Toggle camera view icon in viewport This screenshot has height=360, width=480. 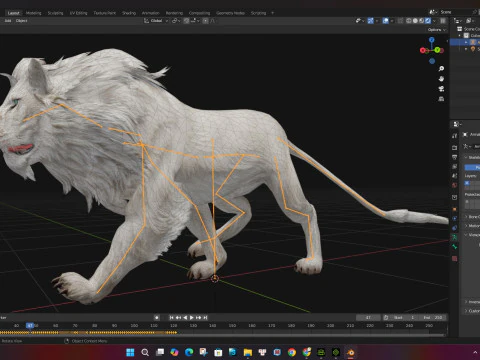(441, 89)
